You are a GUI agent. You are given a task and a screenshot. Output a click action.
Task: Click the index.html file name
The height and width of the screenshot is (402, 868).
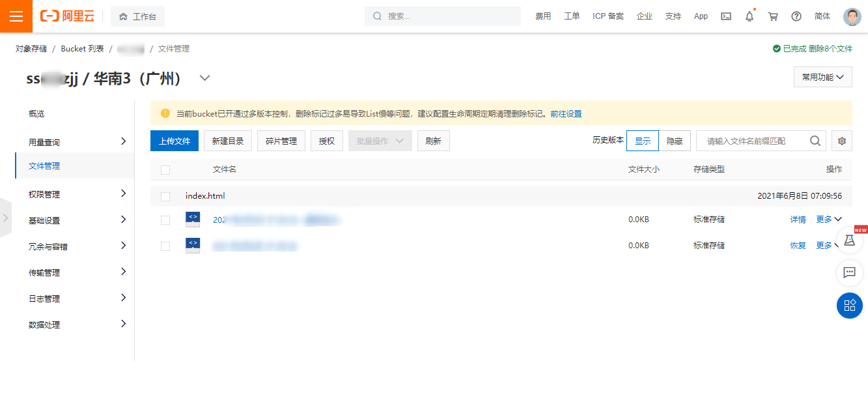click(x=205, y=196)
